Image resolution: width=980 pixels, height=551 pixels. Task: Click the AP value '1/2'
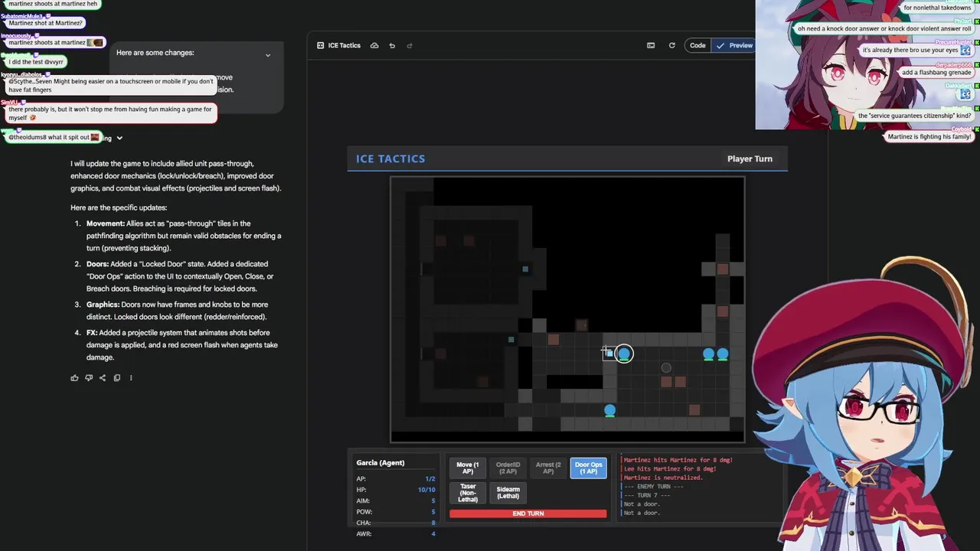click(x=430, y=479)
